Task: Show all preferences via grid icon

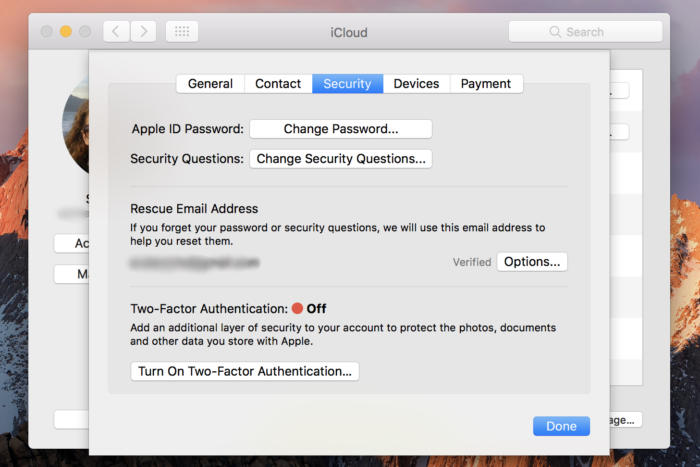Action: (x=182, y=32)
